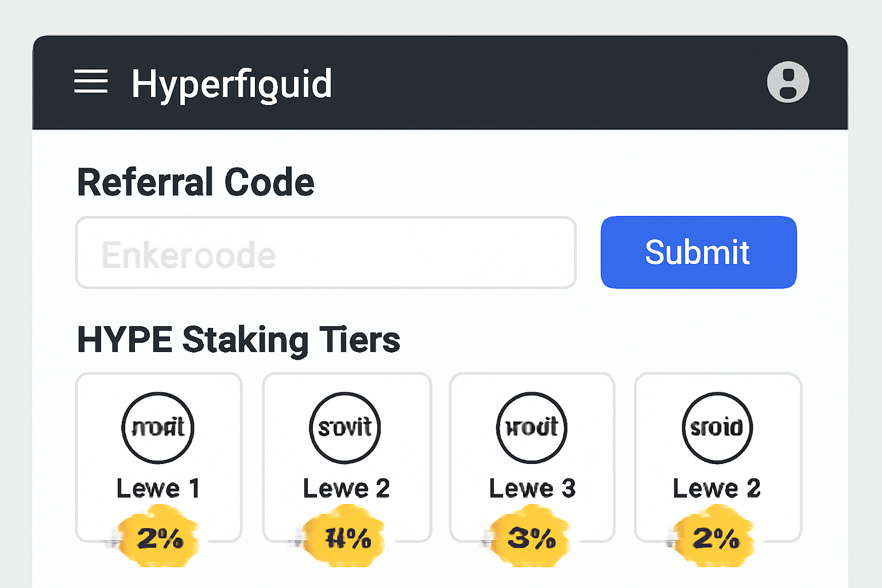Click the 2% badge under Lewe 1
Screen dimensions: 882x588
[x=159, y=537]
